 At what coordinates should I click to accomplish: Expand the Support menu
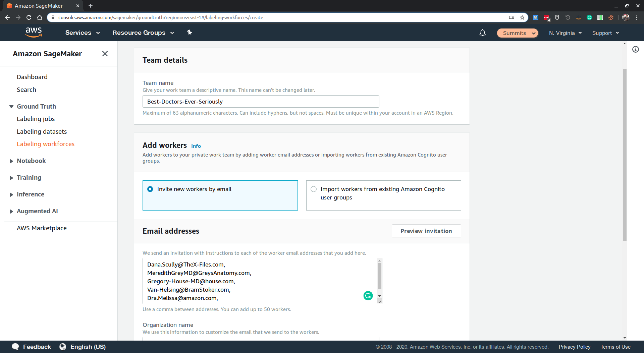tap(605, 33)
